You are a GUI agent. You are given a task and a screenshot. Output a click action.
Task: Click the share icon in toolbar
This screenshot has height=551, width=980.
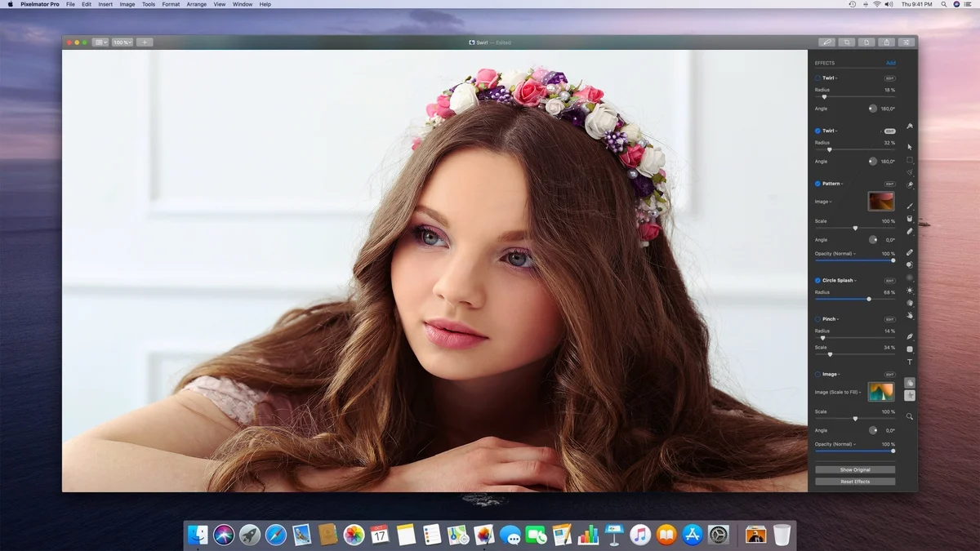coord(886,42)
